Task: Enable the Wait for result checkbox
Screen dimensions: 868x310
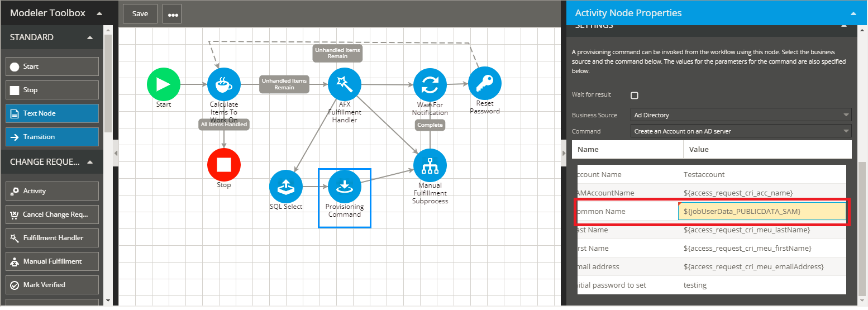Action: tap(635, 96)
